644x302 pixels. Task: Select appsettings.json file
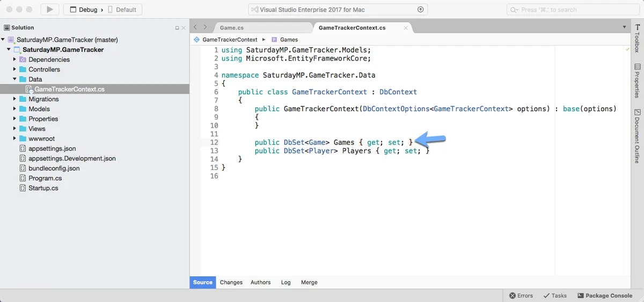[x=52, y=149]
